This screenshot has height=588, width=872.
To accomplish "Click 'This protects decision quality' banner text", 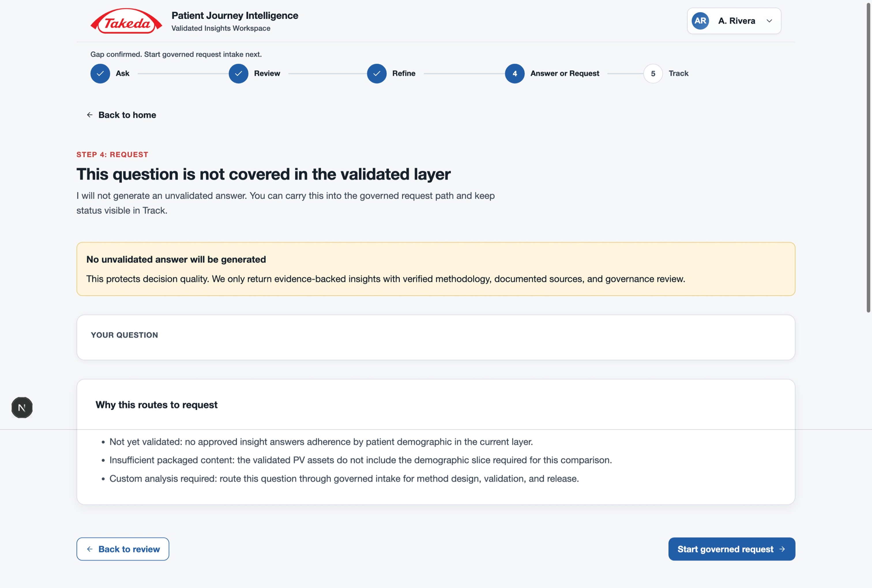I will pyautogui.click(x=386, y=279).
